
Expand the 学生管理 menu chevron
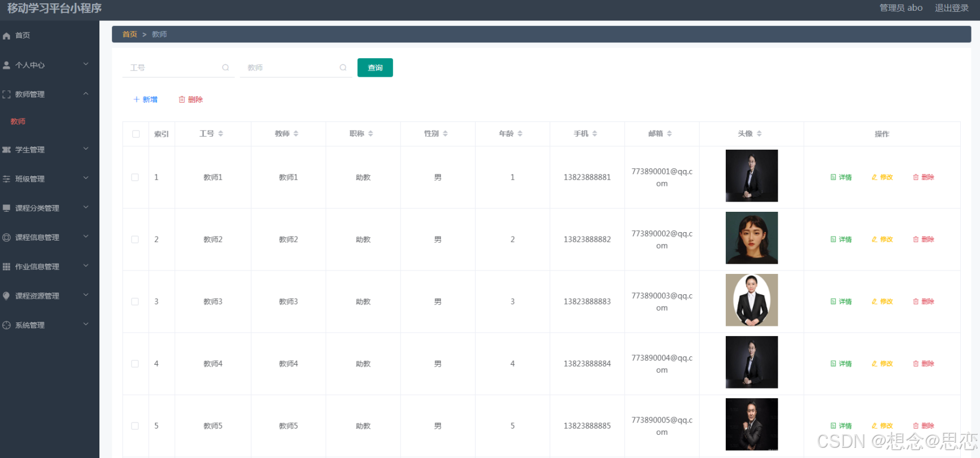(x=86, y=149)
